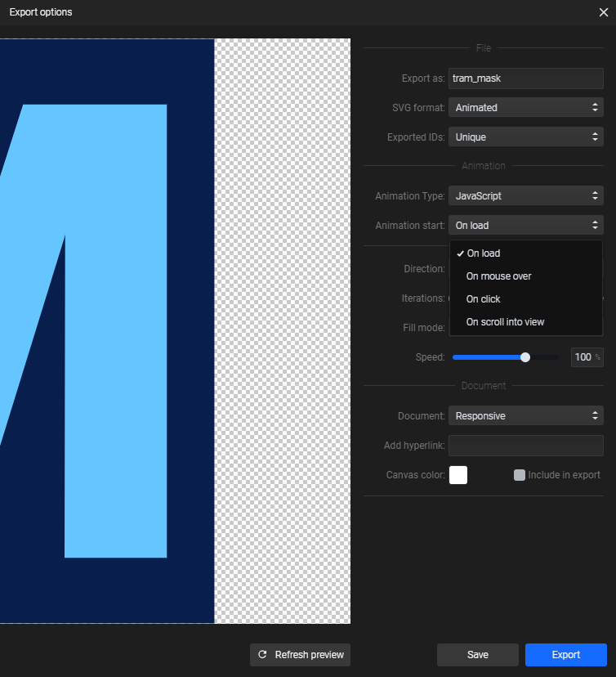Click the Speed percentage value field

point(583,357)
